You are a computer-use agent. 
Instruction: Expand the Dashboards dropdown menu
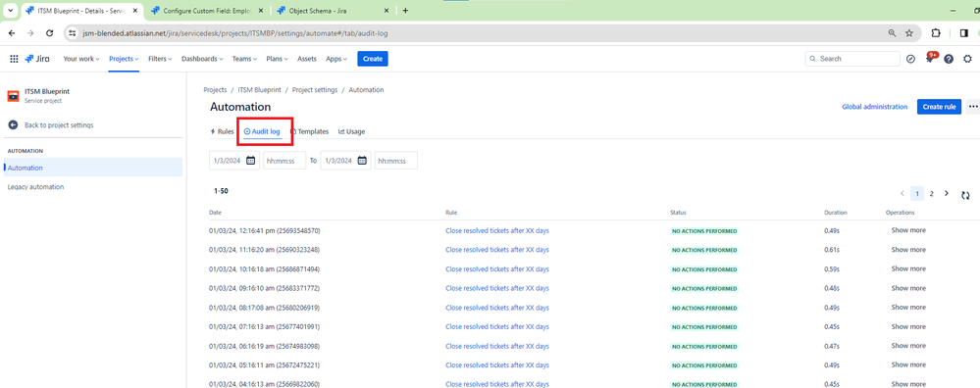[202, 59]
